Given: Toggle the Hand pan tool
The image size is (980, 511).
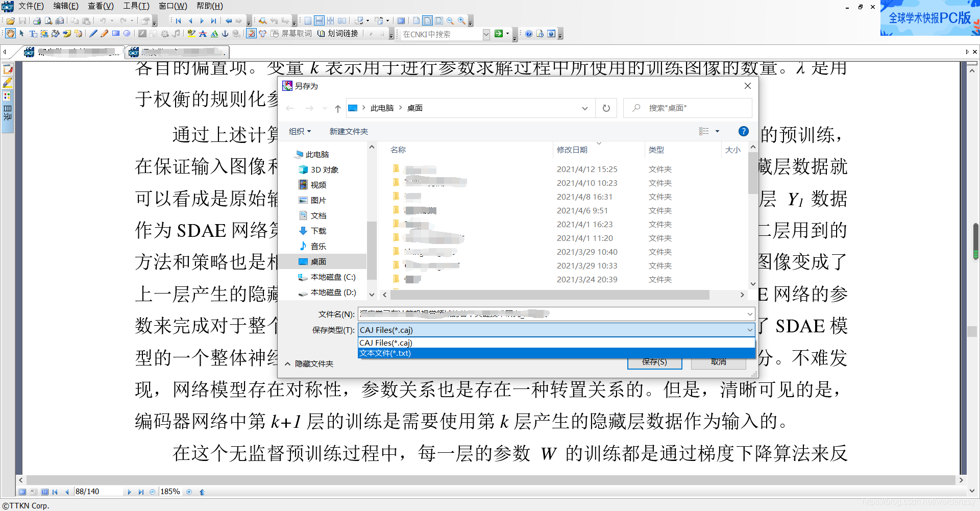Looking at the screenshot, I should point(10,34).
